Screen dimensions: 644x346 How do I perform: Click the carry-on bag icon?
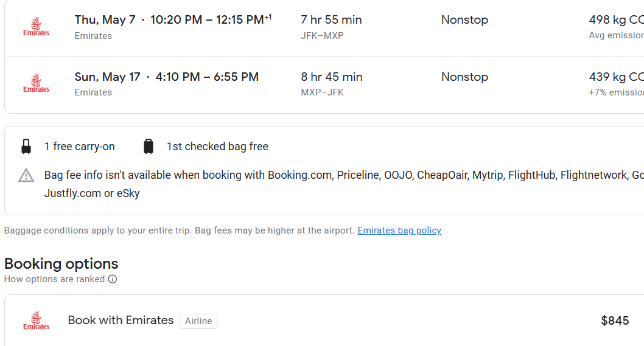coord(26,147)
